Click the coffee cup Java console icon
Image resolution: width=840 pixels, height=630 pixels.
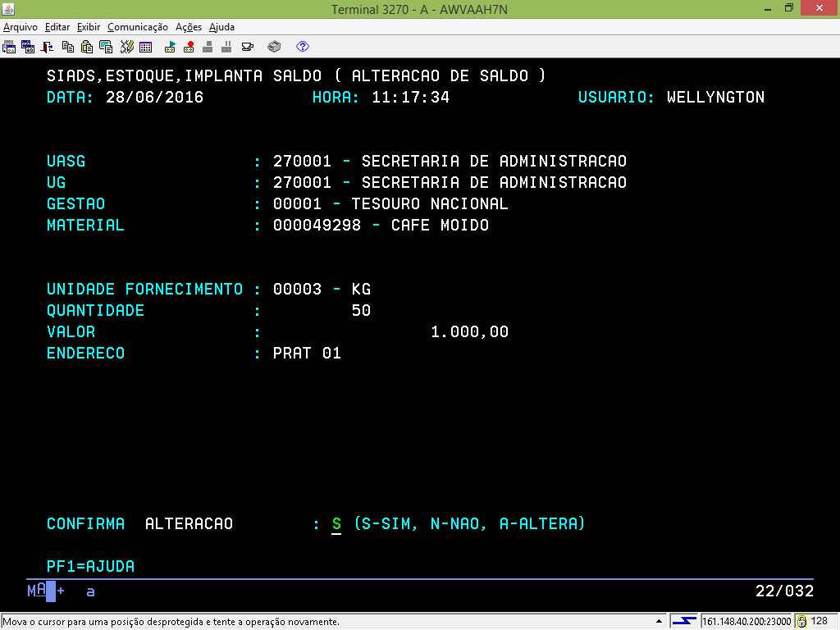(x=248, y=47)
